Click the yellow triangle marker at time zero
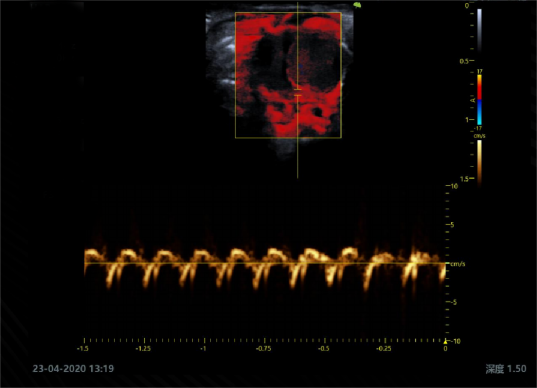 tap(445, 341)
